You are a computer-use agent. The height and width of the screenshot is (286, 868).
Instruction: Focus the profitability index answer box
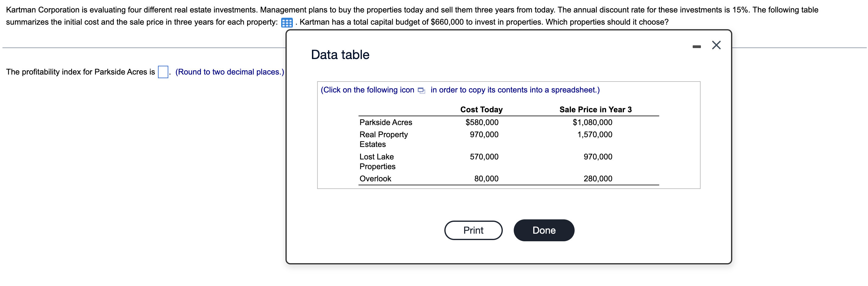(x=163, y=72)
